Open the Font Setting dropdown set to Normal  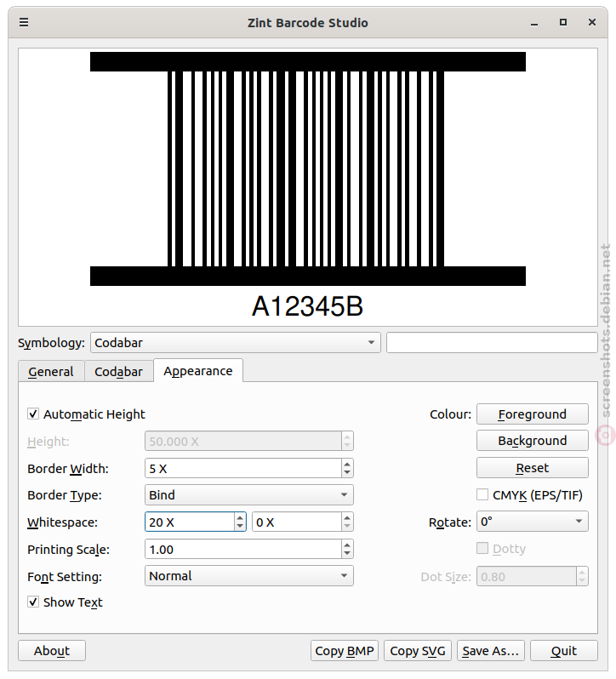tap(249, 576)
